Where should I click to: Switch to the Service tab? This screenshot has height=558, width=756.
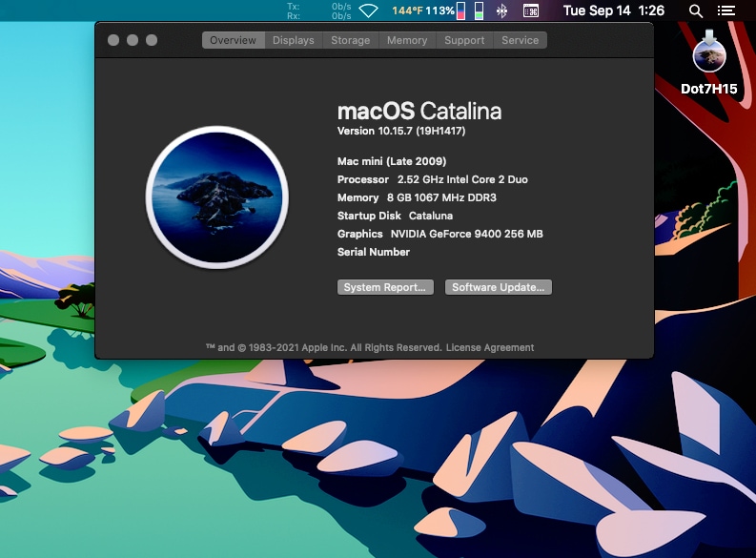521,40
